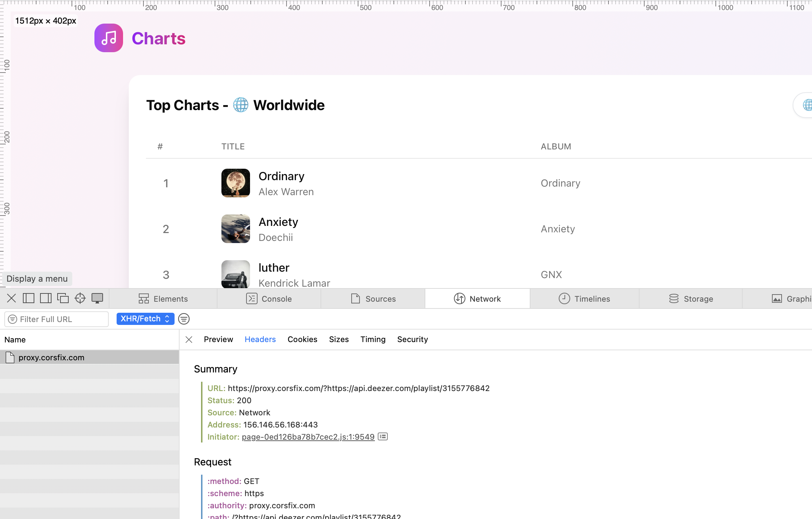Select the Headers pane

(x=260, y=340)
